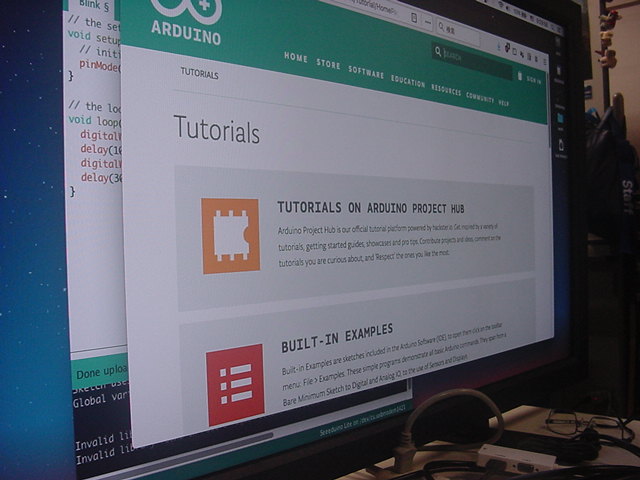Open the BUILT-IN EXAMPLES heading link
Image resolution: width=640 pixels, height=480 pixels.
point(337,338)
